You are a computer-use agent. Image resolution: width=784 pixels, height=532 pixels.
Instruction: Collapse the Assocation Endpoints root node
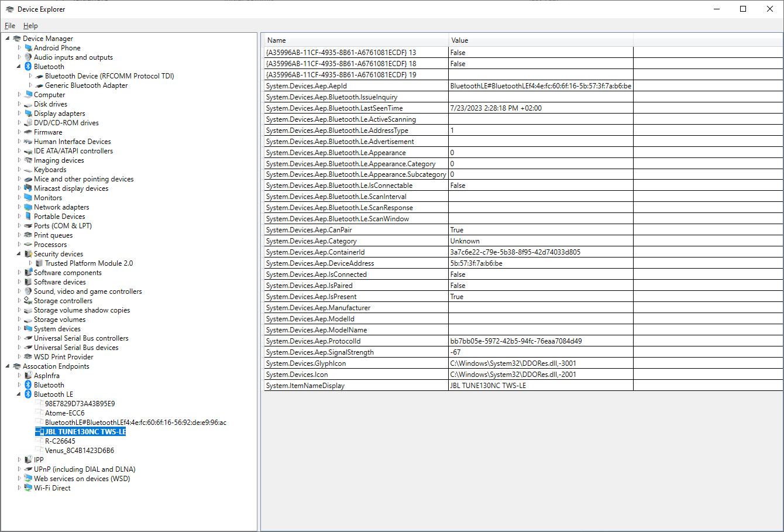coord(8,366)
